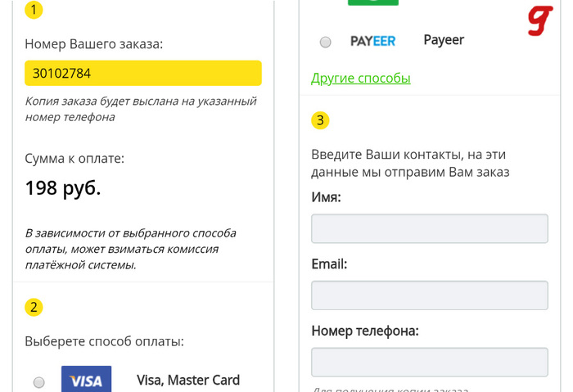The width and height of the screenshot is (573, 392).
Task: Select the Payeer radio button
Action: pyautogui.click(x=325, y=42)
